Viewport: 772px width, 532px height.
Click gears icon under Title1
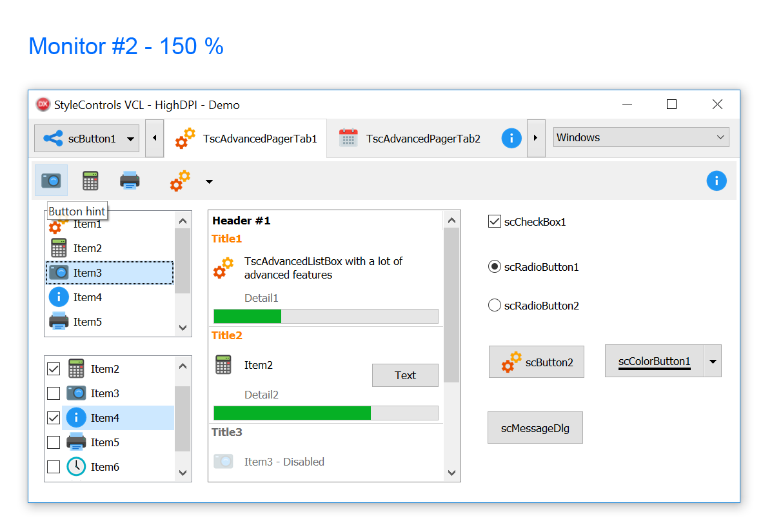223,268
